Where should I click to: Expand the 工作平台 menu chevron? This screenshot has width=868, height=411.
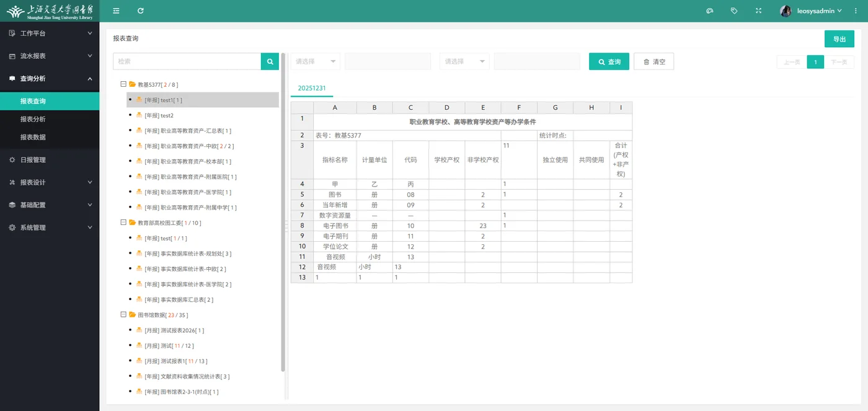[90, 33]
